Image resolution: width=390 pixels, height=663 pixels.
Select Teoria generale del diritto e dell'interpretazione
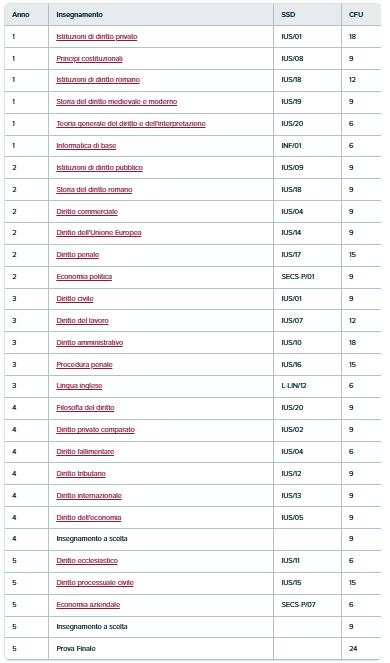click(x=131, y=124)
